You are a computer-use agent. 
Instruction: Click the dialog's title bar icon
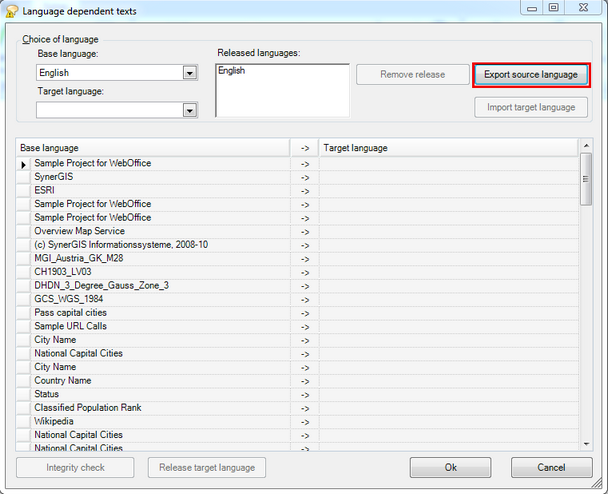(12, 11)
